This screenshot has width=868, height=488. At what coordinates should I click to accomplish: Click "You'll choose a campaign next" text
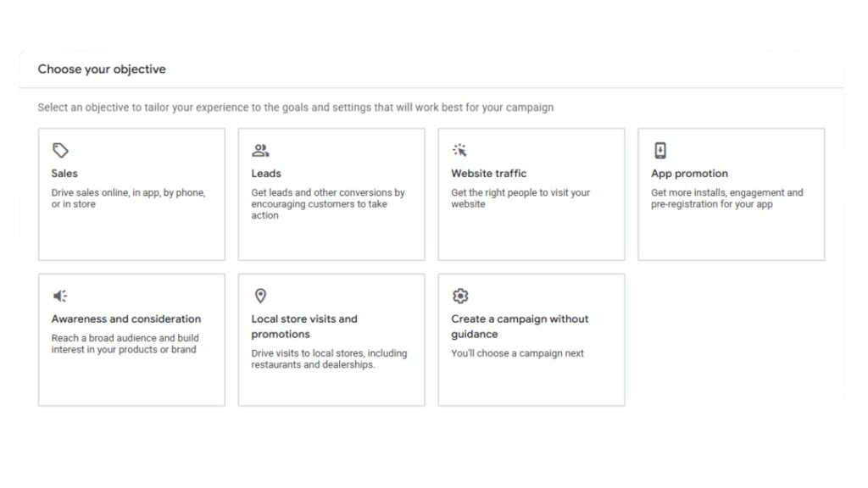coord(517,353)
